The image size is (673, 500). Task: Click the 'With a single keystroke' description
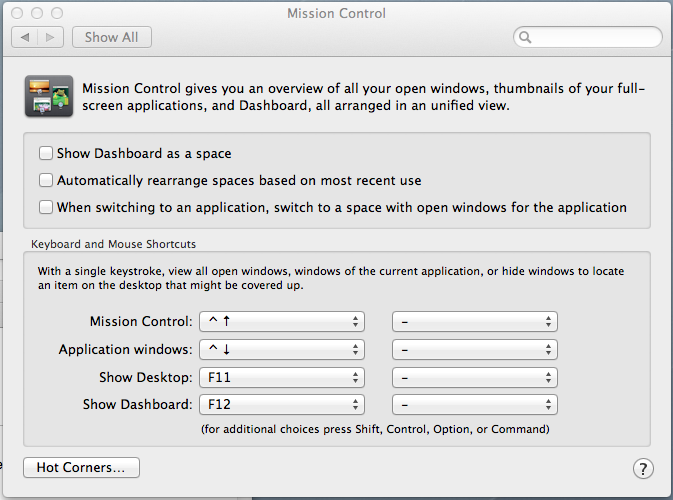click(x=331, y=278)
